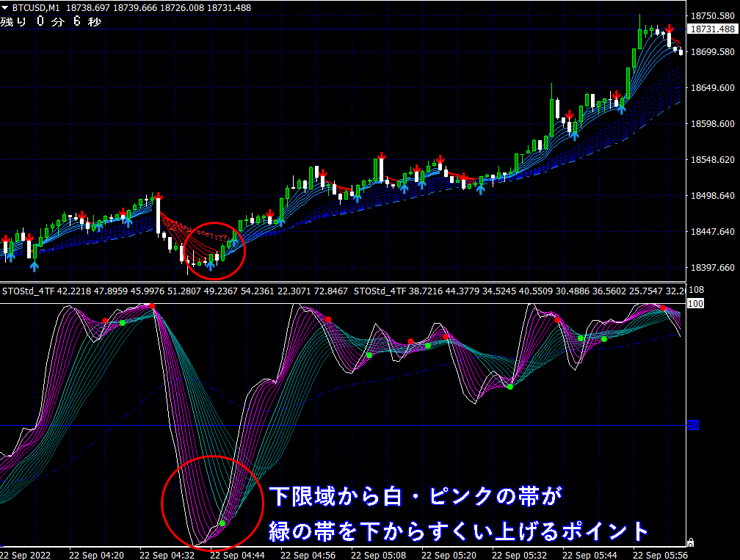Click the leftmost time label 22 Sep 2022
Viewport: 740px width, 560px height.
(x=26, y=555)
